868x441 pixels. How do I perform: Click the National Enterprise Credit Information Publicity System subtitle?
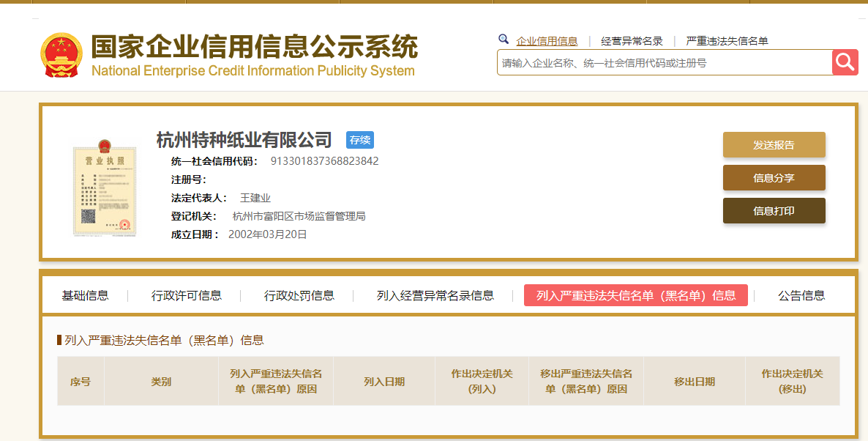coord(253,71)
